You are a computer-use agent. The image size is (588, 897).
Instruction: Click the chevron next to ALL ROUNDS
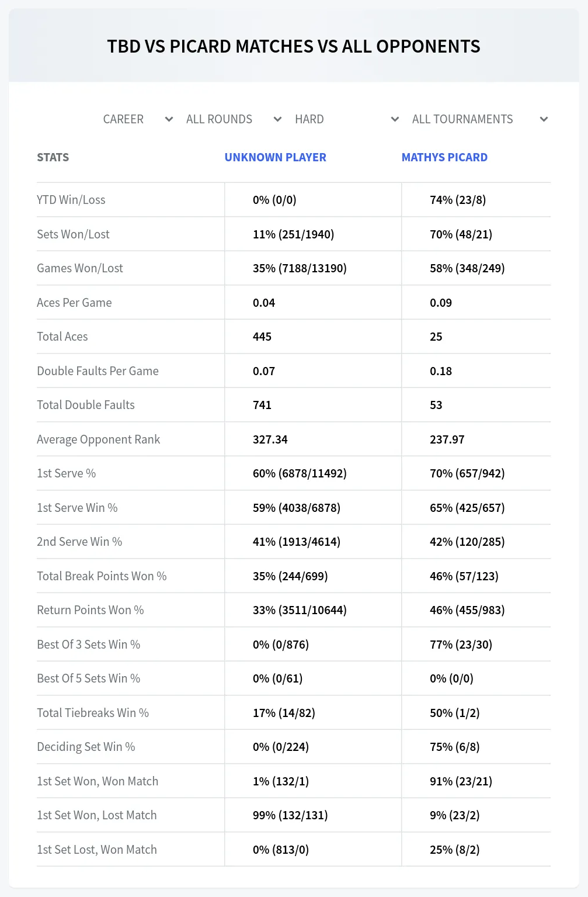click(x=278, y=119)
